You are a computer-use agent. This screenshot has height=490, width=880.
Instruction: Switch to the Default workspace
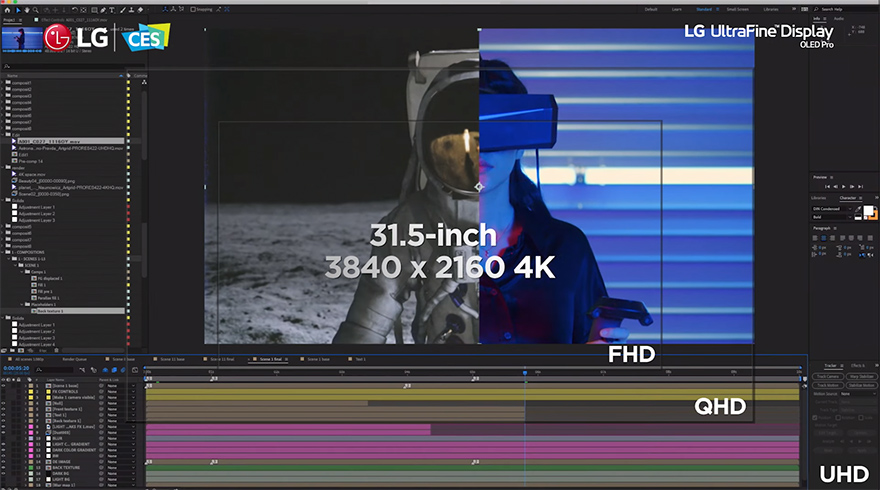[x=651, y=9]
